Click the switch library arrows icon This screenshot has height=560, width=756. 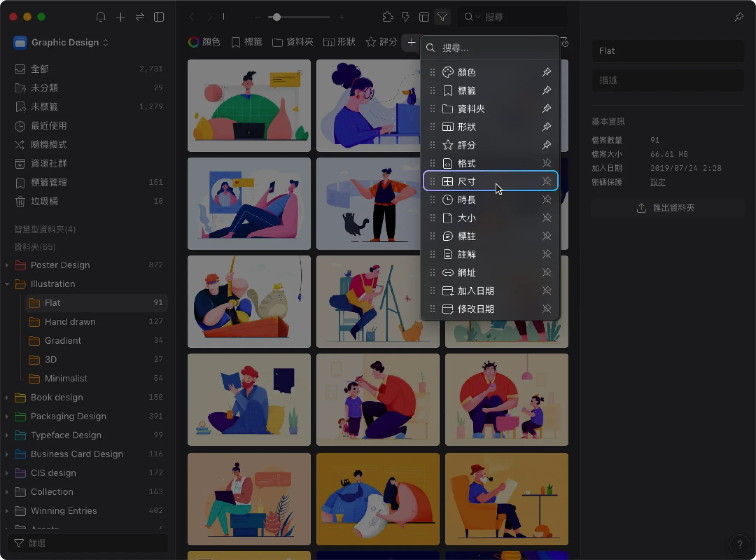140,17
